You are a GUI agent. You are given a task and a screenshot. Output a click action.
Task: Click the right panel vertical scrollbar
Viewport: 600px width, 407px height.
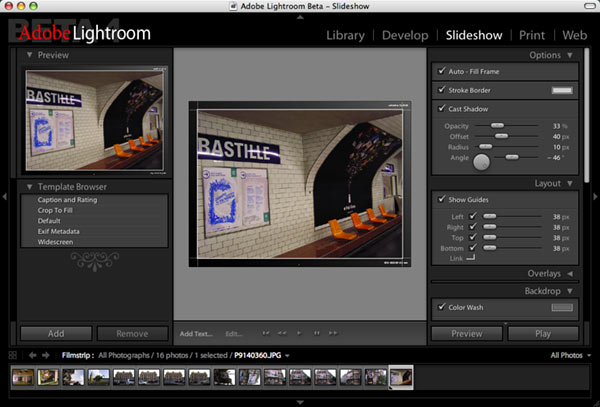click(x=587, y=115)
